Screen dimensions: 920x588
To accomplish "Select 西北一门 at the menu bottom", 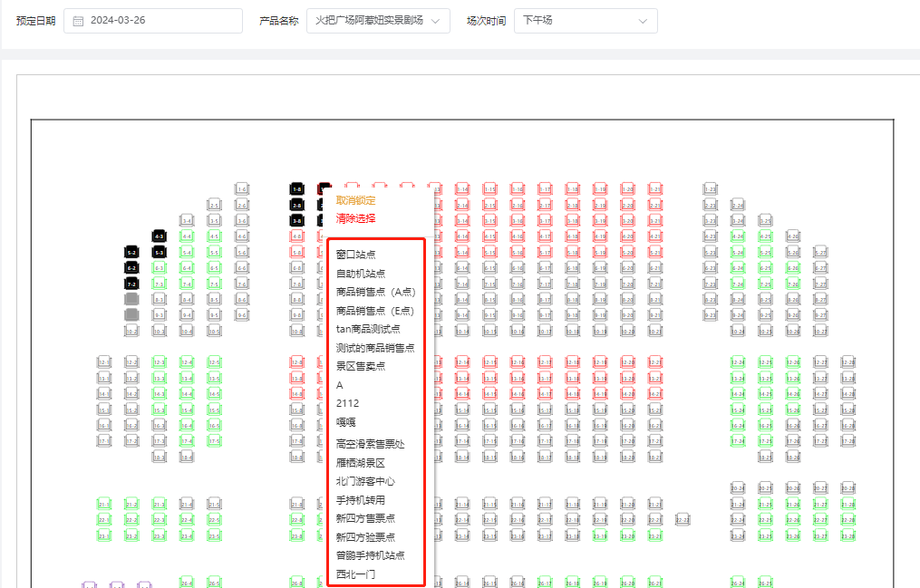I will (355, 574).
